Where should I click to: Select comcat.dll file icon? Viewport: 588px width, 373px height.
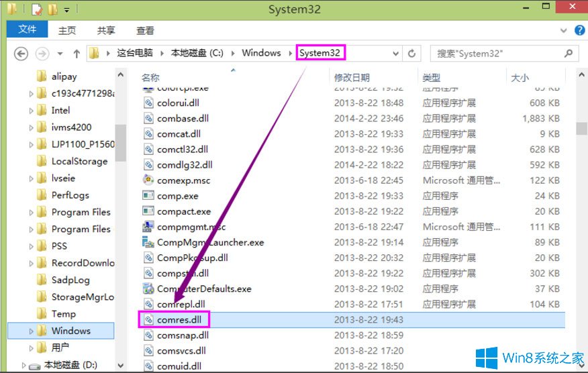pos(148,134)
